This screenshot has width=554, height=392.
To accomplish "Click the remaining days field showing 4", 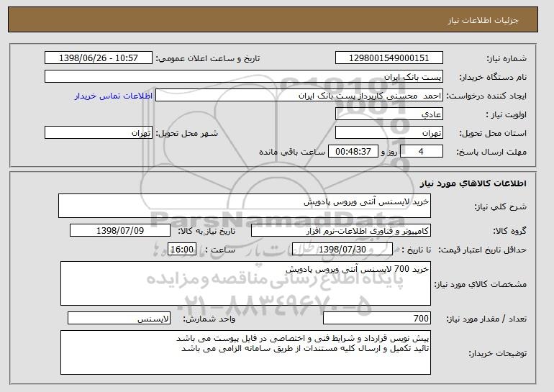I will (421, 152).
